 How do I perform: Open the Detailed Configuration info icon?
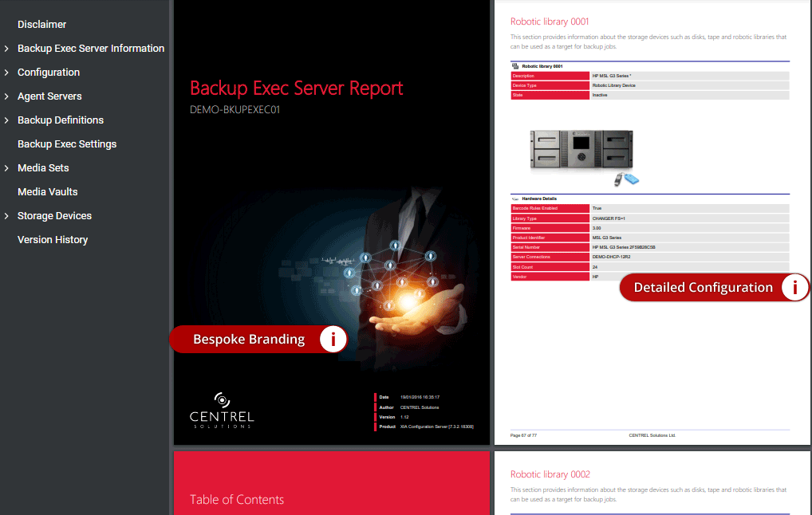(x=795, y=287)
